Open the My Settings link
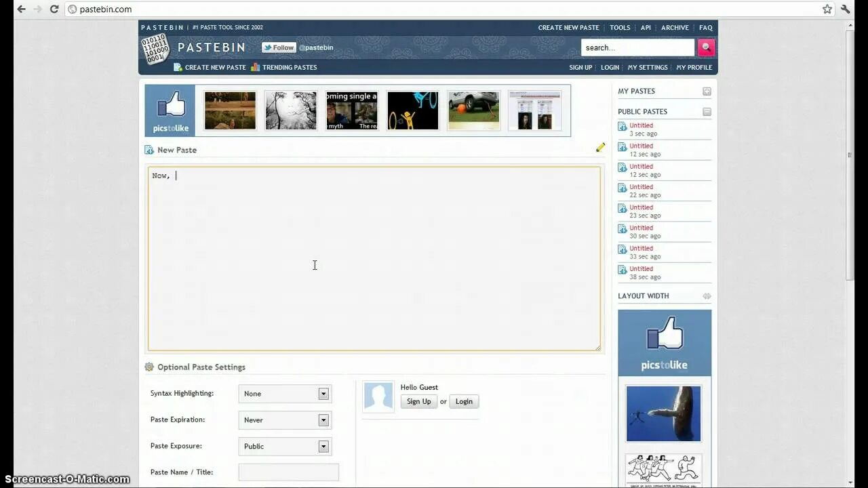The image size is (868, 488). (648, 68)
